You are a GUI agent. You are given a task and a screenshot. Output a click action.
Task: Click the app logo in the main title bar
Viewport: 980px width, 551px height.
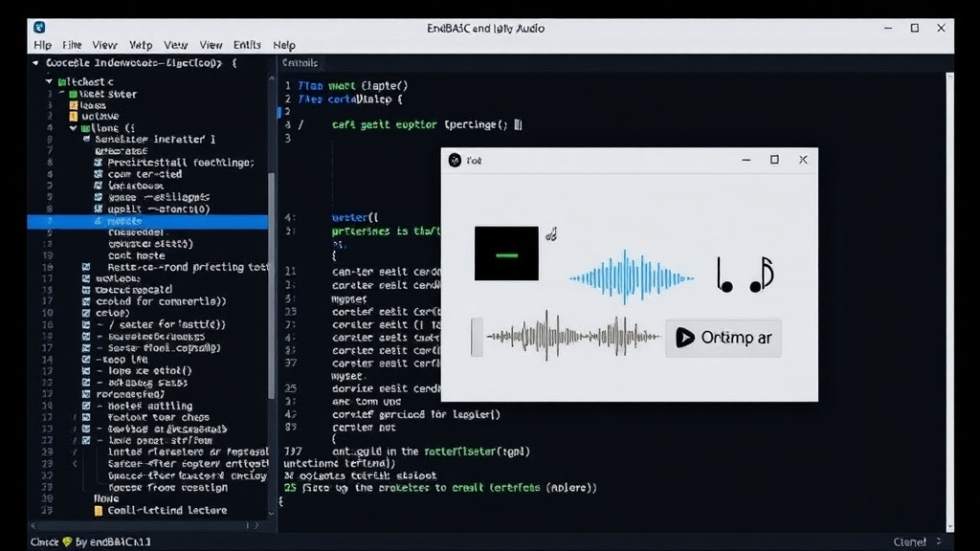coord(38,28)
